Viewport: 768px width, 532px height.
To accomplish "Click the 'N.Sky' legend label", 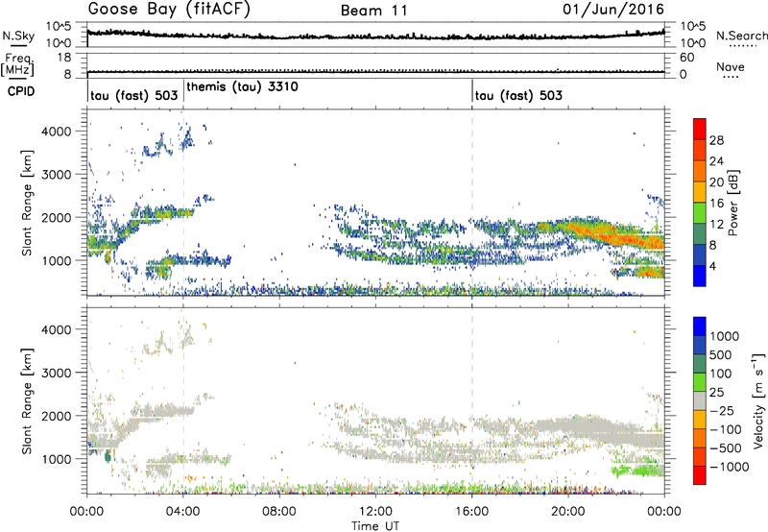I will tap(18, 36).
